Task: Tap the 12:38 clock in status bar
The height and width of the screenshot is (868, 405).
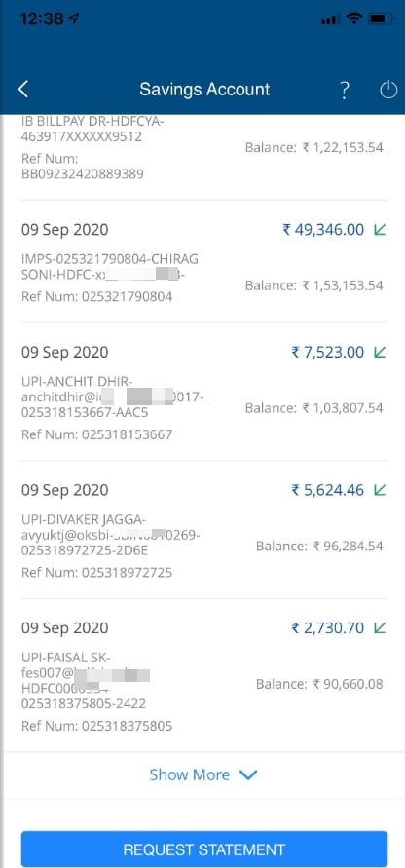Action: 42,19
